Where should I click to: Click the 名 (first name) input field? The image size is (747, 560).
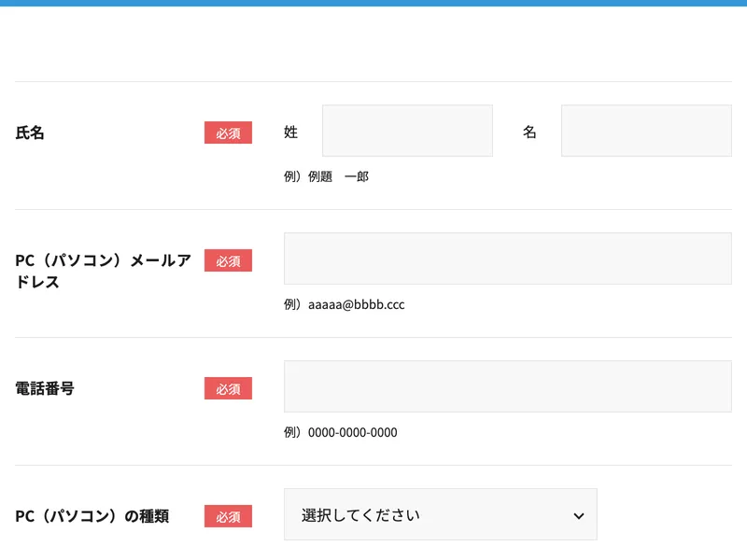646,131
